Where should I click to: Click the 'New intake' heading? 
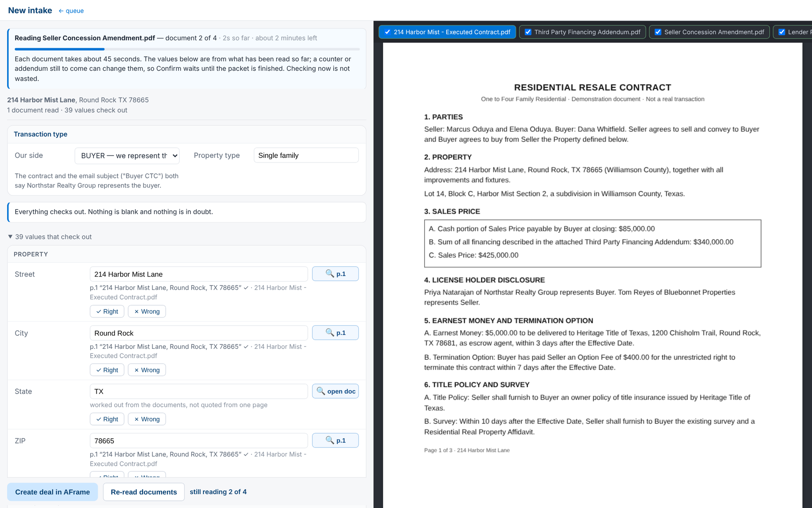30,11
